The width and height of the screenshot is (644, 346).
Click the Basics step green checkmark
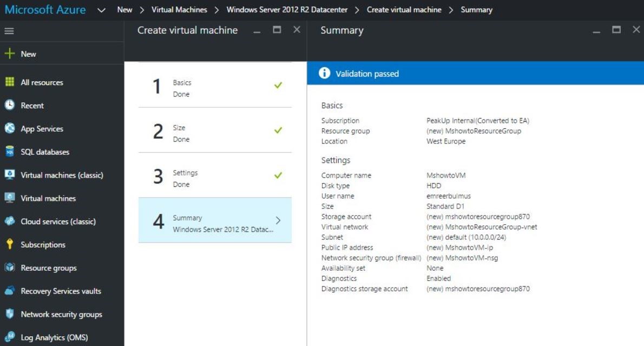278,85
